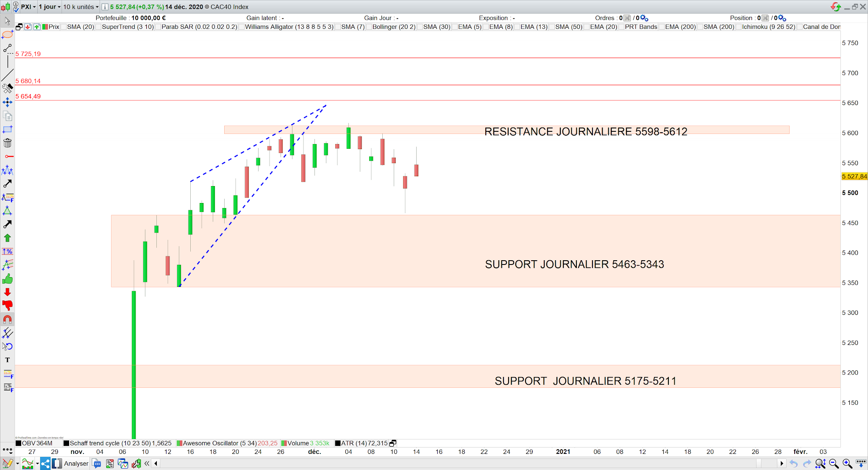868x470 pixels.
Task: Enable the Bollinger (20 2) checkbox
Action: pos(369,27)
